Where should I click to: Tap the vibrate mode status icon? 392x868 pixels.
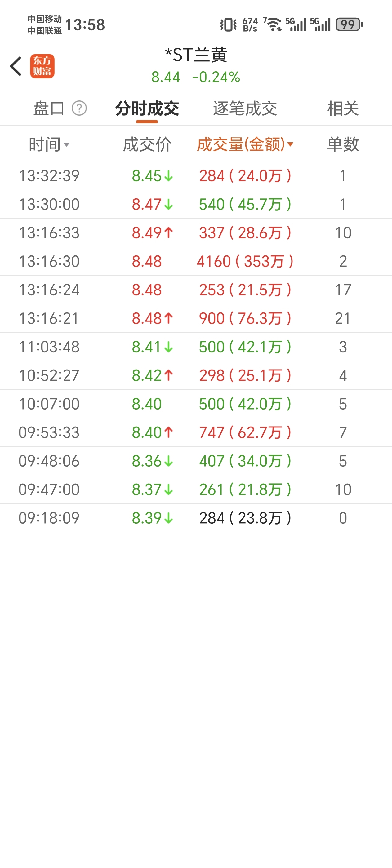[x=228, y=24]
